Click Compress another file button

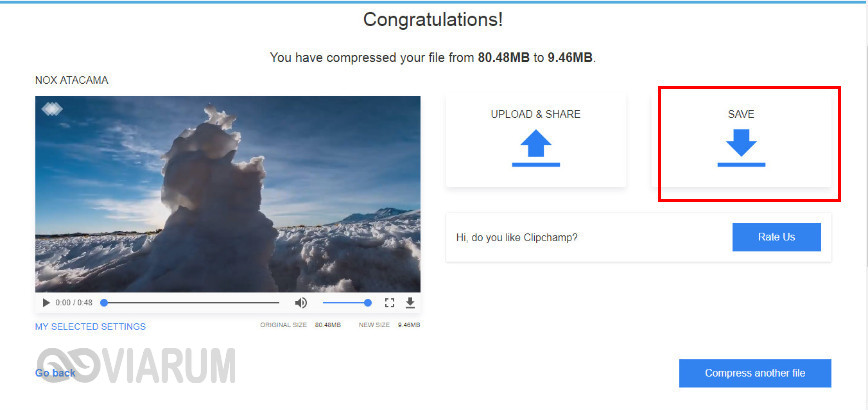755,373
